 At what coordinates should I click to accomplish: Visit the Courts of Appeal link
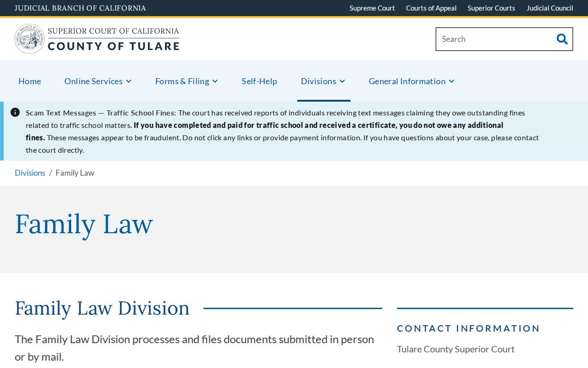[x=431, y=8]
